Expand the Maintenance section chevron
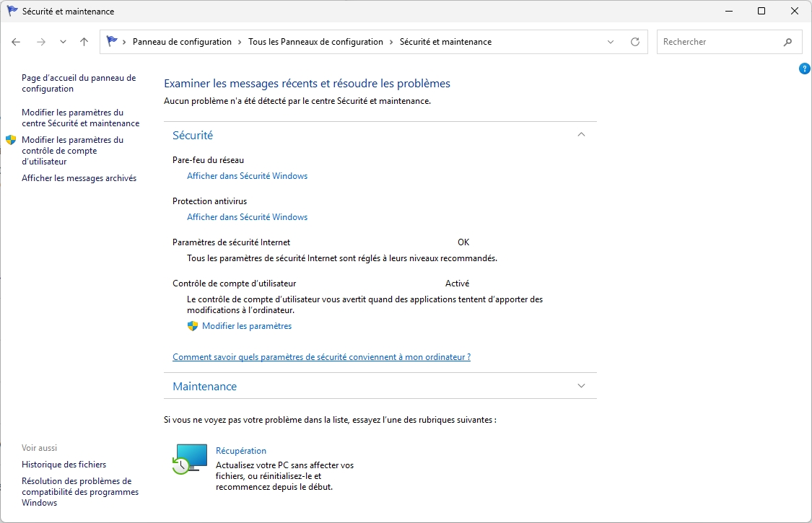The image size is (812, 523). click(581, 386)
